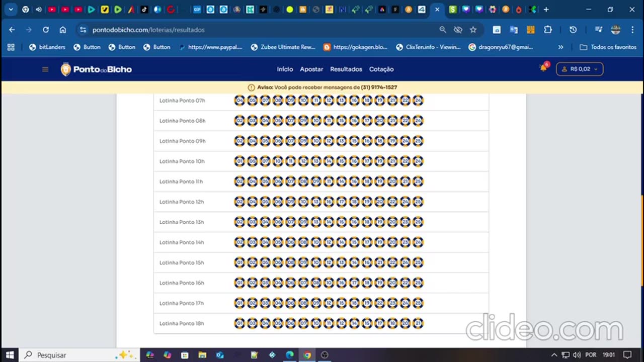This screenshot has width=644, height=362.
Task: Bookmark this page with the star icon
Action: (x=473, y=30)
